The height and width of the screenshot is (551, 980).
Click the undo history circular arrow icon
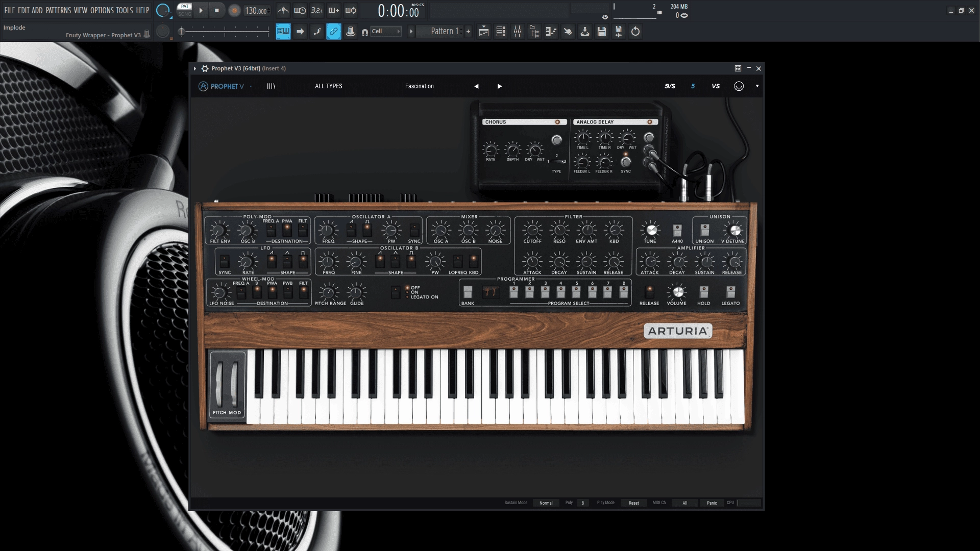click(635, 32)
